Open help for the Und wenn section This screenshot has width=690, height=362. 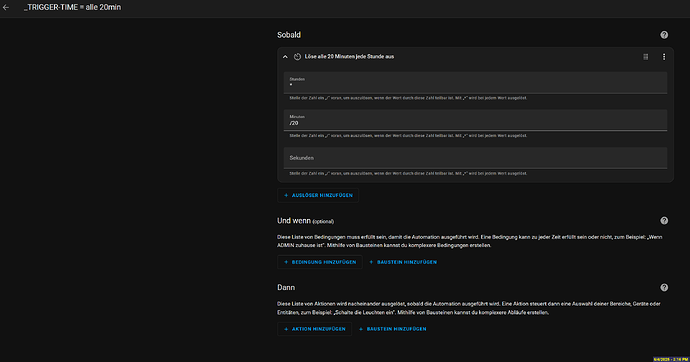coord(664,221)
